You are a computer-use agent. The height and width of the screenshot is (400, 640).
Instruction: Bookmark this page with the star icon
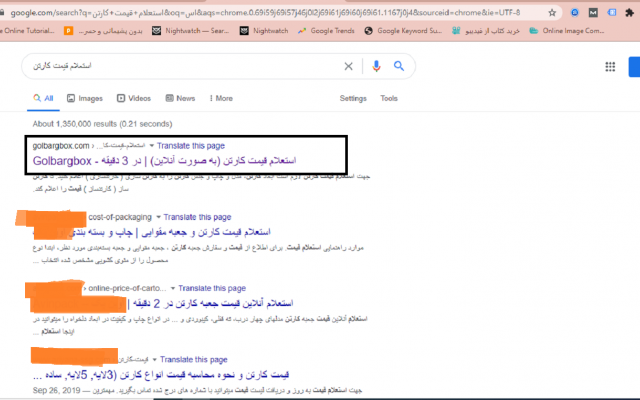552,13
